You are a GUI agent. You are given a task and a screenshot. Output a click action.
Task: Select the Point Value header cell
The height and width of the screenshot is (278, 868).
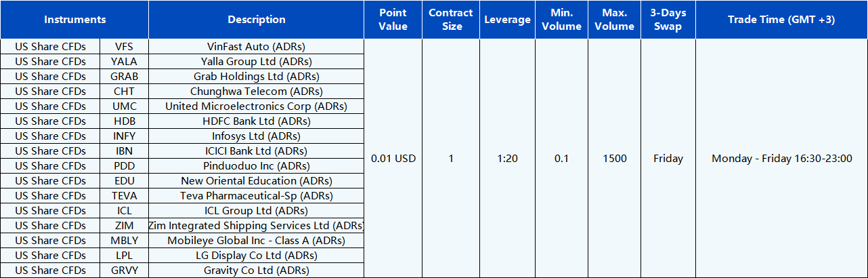click(393, 20)
